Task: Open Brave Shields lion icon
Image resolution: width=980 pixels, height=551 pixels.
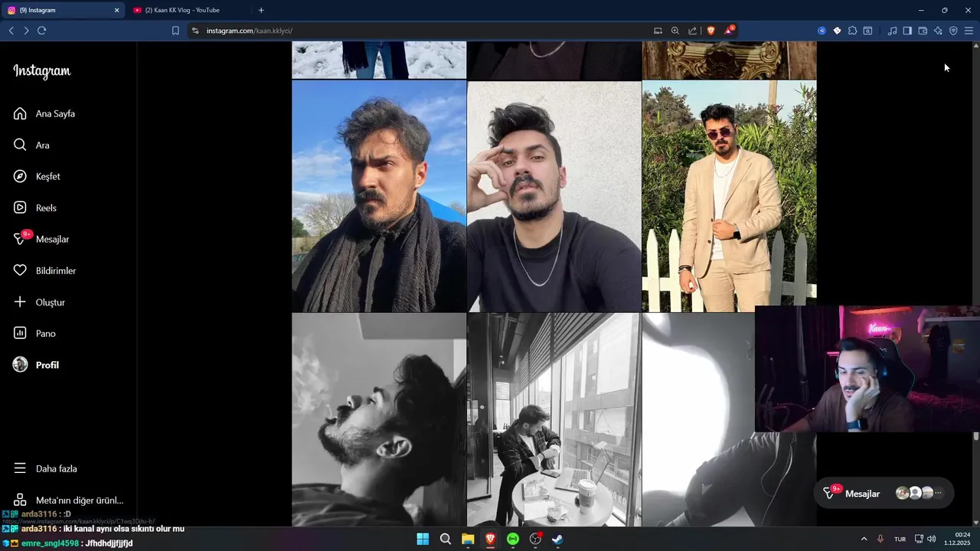Action: point(710,31)
